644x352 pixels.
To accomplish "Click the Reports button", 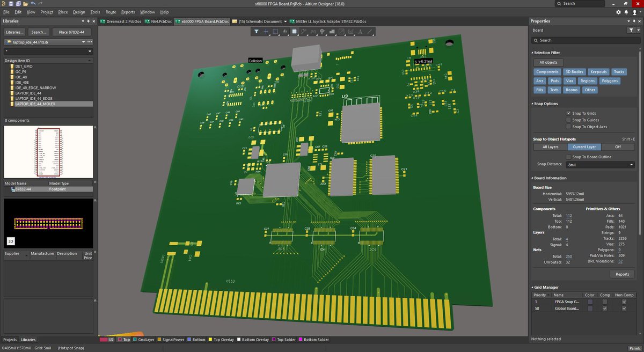I will click(622, 274).
